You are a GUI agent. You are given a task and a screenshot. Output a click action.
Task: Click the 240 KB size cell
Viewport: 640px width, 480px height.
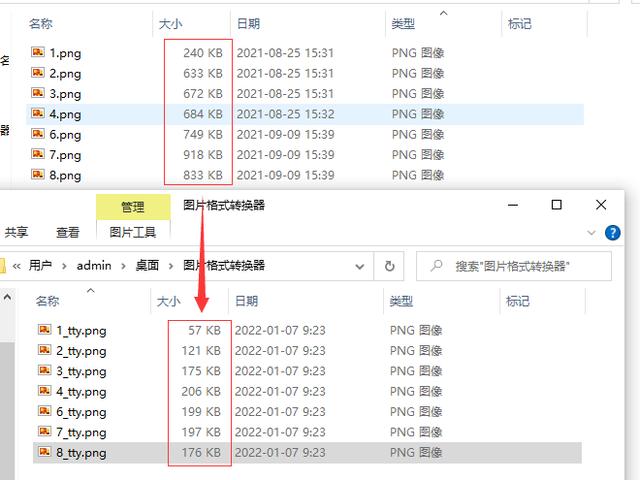point(203,53)
